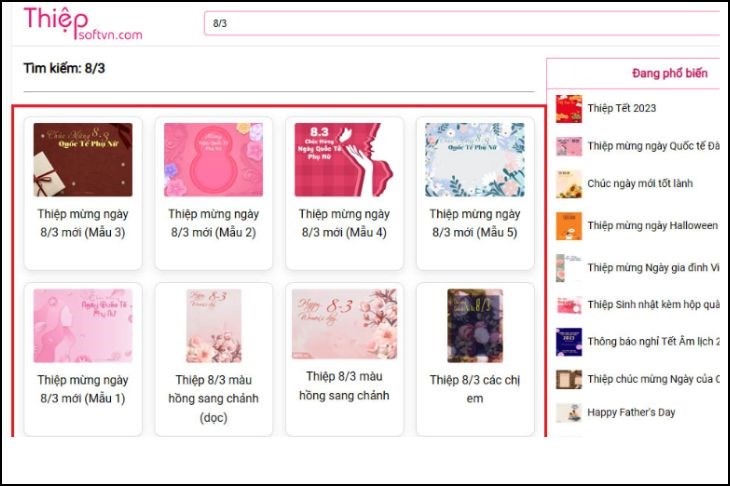Open the pink Mẫu 1 card thumbnail

click(x=83, y=326)
